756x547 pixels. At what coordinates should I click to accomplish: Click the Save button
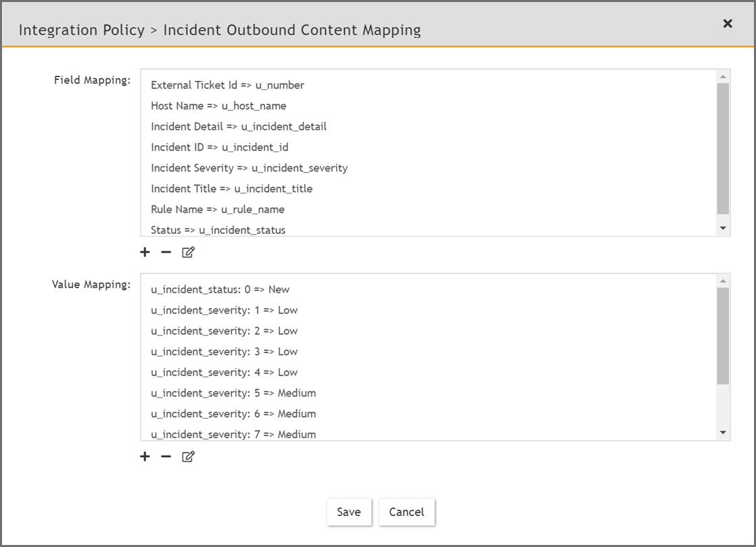tap(349, 512)
